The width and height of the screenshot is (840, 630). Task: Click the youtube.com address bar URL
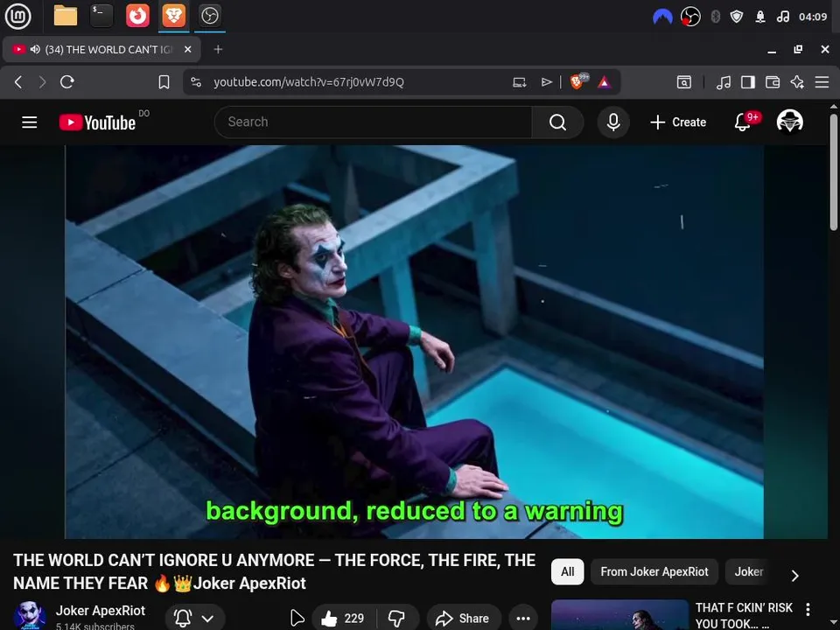[309, 82]
